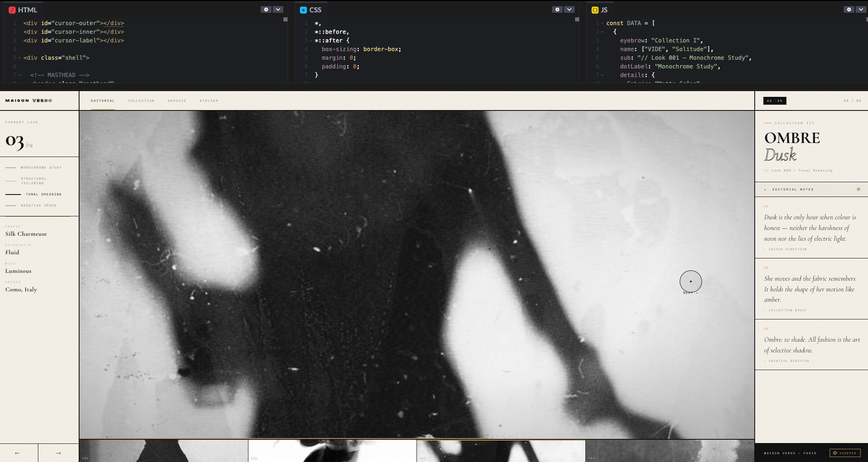Open the CSS panel settings gear
Screen dimensions: 868x462
pos(557,9)
